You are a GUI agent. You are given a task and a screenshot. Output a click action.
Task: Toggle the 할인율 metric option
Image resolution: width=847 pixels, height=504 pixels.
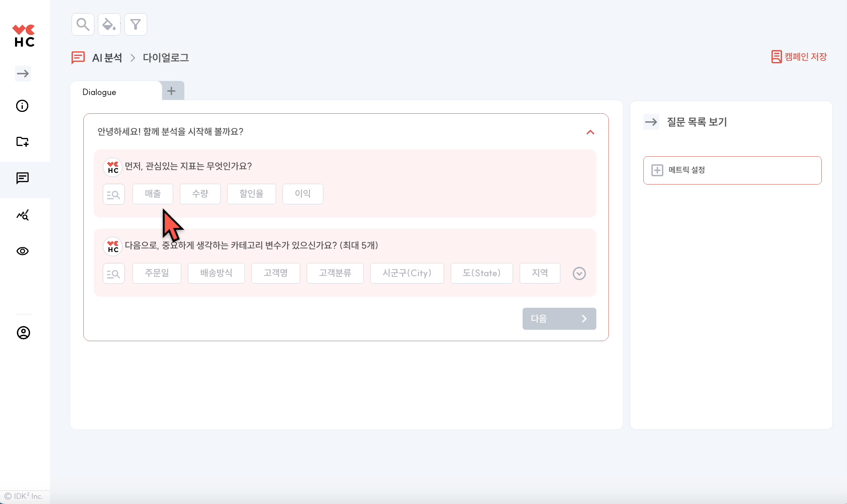(251, 194)
